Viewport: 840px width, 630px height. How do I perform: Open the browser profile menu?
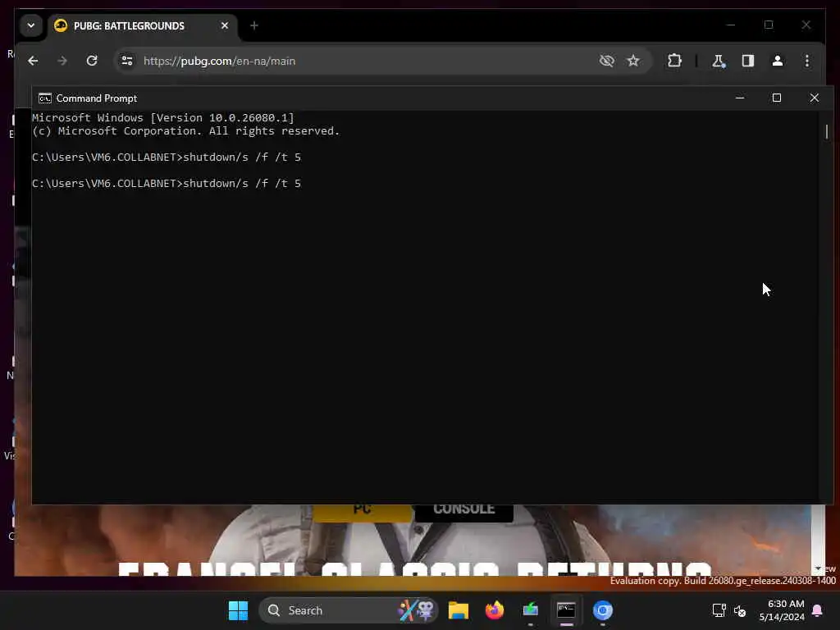tap(778, 61)
